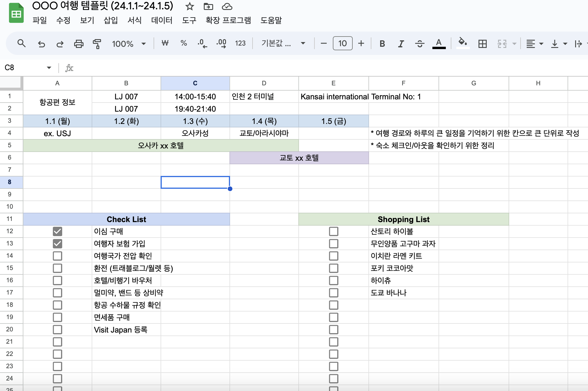Click the borders grid icon

[x=482, y=44]
